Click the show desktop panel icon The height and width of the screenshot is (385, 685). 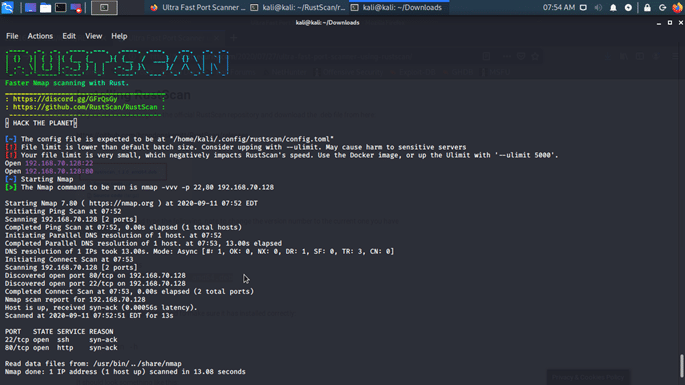pos(30,7)
